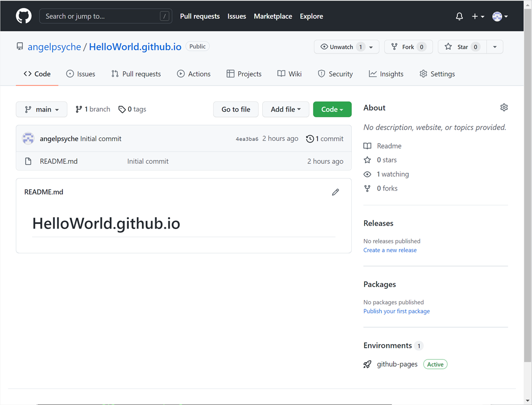This screenshot has height=405, width=532.
Task: Open the Releases heading link
Action: (x=378, y=224)
